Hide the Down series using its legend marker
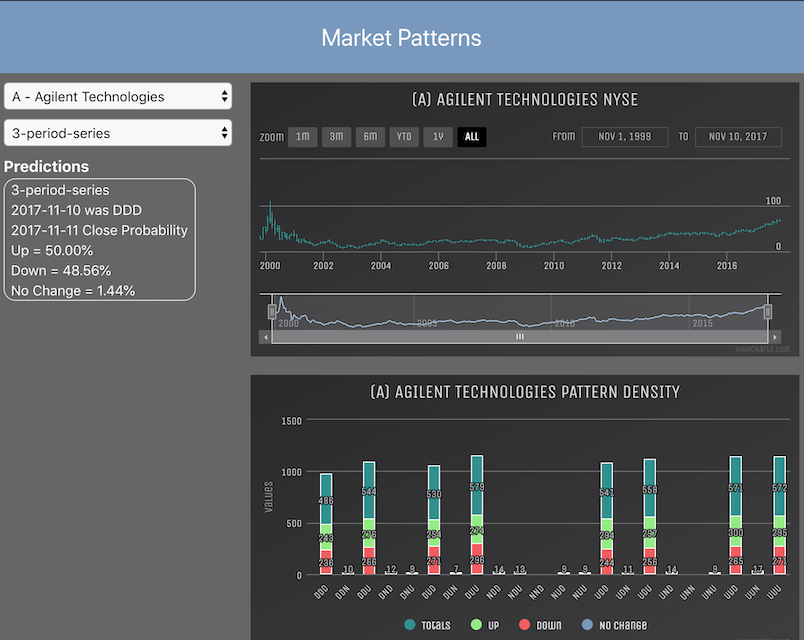The image size is (804, 640). click(x=525, y=625)
